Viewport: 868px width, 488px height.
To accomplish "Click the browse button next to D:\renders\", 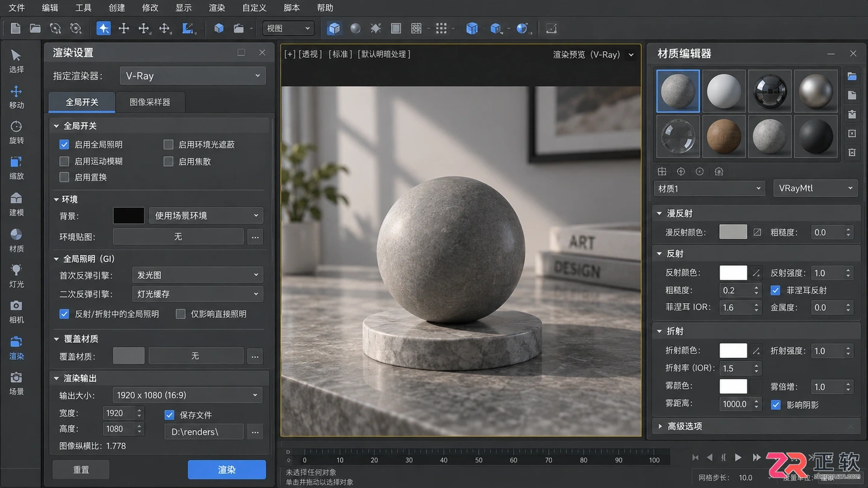I will (x=255, y=432).
